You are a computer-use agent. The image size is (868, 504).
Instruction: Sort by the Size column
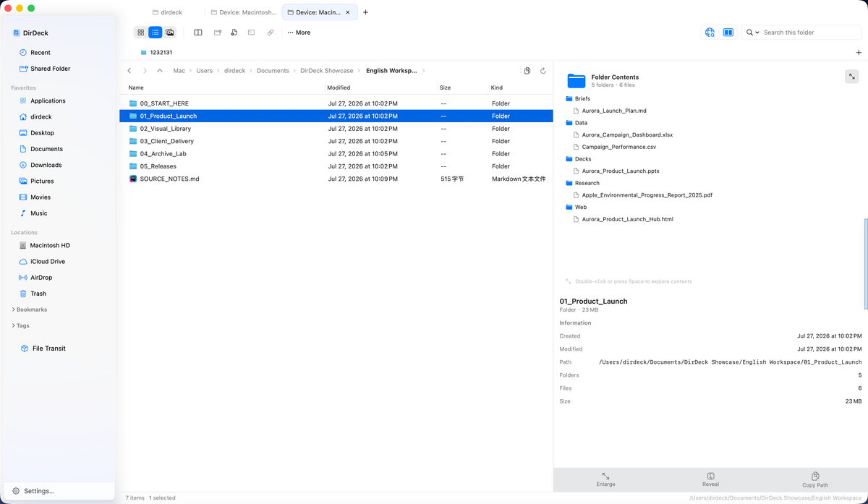pyautogui.click(x=445, y=87)
